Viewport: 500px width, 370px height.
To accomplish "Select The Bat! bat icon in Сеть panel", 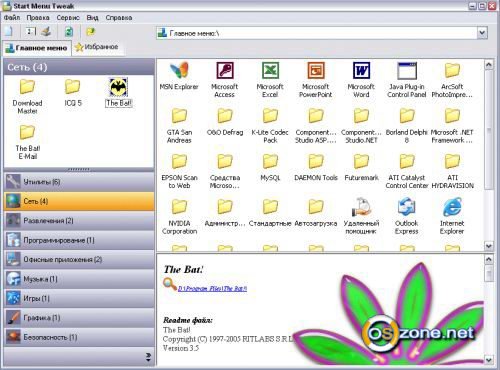I will point(118,87).
